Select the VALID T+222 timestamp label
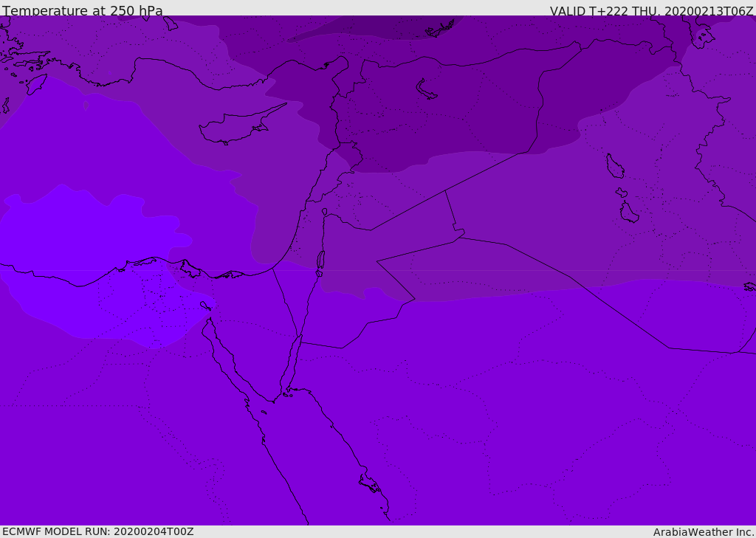The width and height of the screenshot is (756, 538). (651, 11)
